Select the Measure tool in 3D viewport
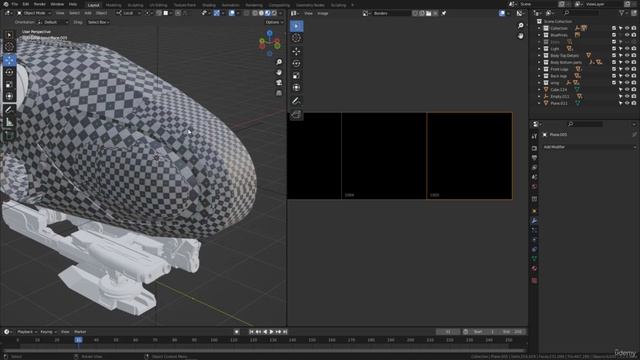 tap(9, 122)
